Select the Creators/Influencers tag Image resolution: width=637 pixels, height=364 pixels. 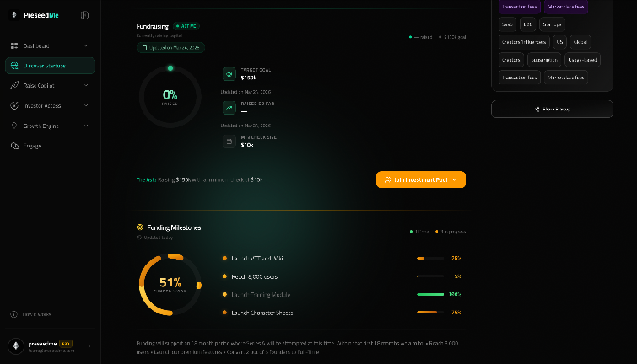point(524,41)
